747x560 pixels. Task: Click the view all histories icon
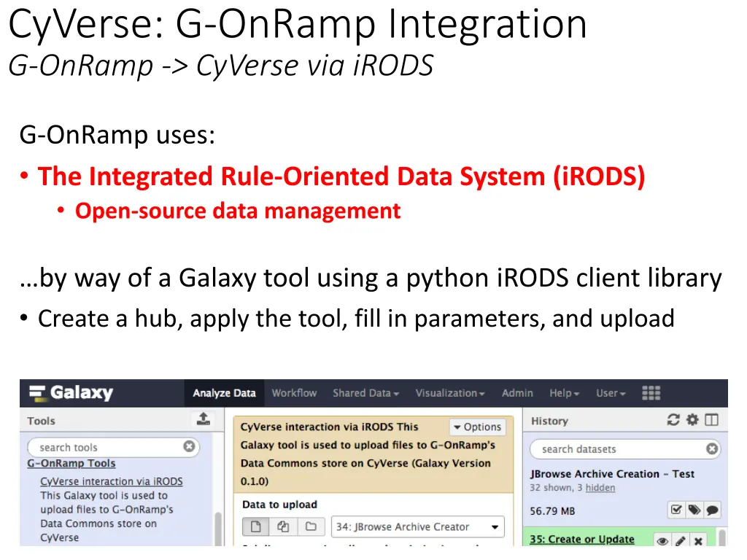[x=711, y=419]
